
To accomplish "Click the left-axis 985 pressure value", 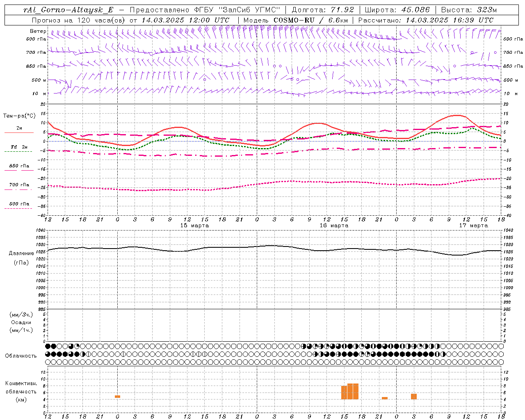I will click(42, 309).
